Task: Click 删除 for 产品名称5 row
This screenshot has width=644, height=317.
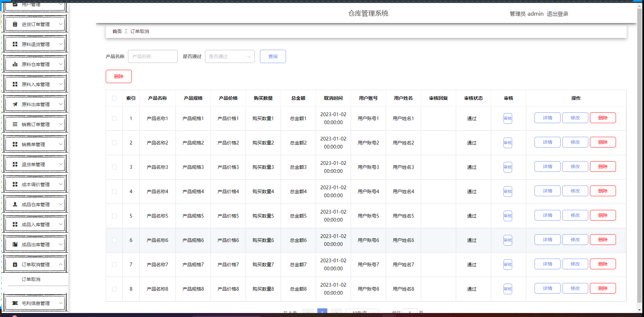Action: (x=603, y=215)
